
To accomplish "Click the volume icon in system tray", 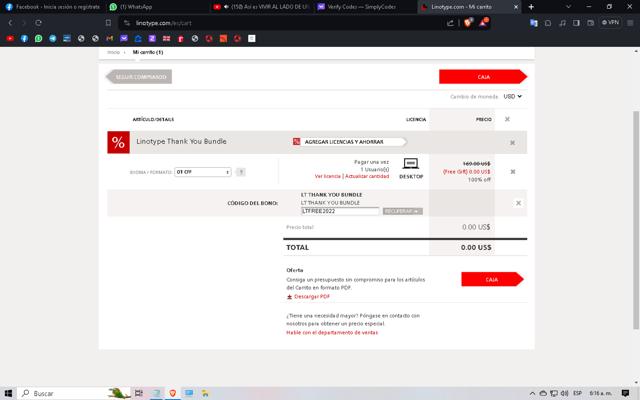I will (564, 393).
